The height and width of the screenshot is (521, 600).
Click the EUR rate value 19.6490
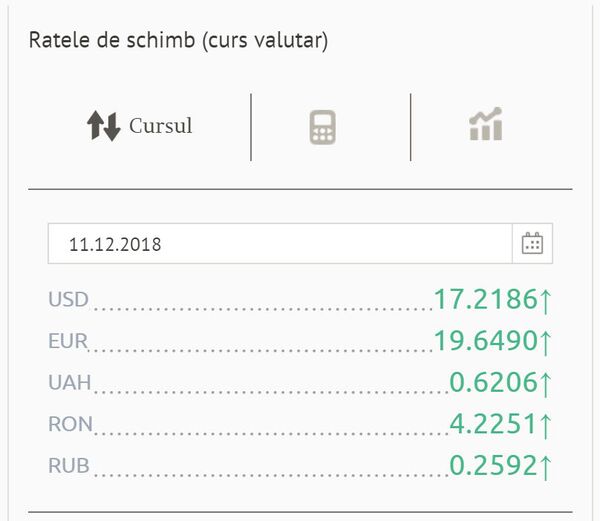pyautogui.click(x=486, y=340)
